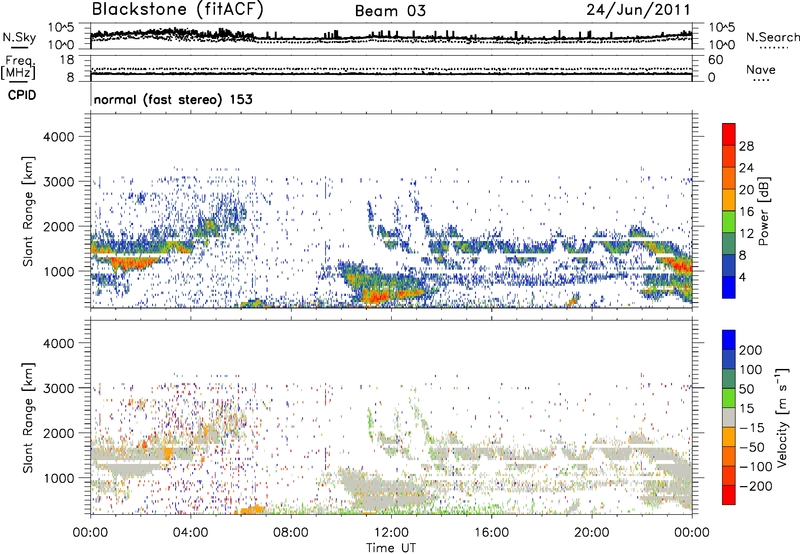This screenshot has height=554, width=800.
Task: Click the 'Blackstone (fitACF)' title text
Action: (178, 10)
